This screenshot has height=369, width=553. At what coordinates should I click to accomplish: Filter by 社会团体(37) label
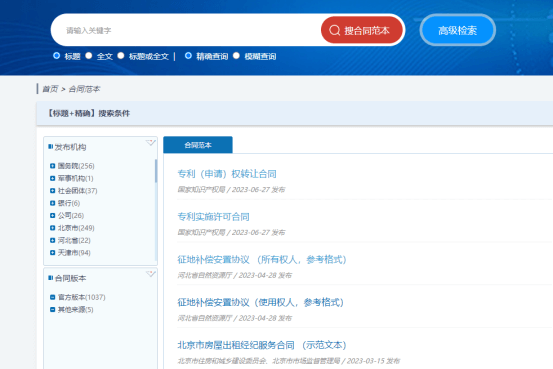78,190
